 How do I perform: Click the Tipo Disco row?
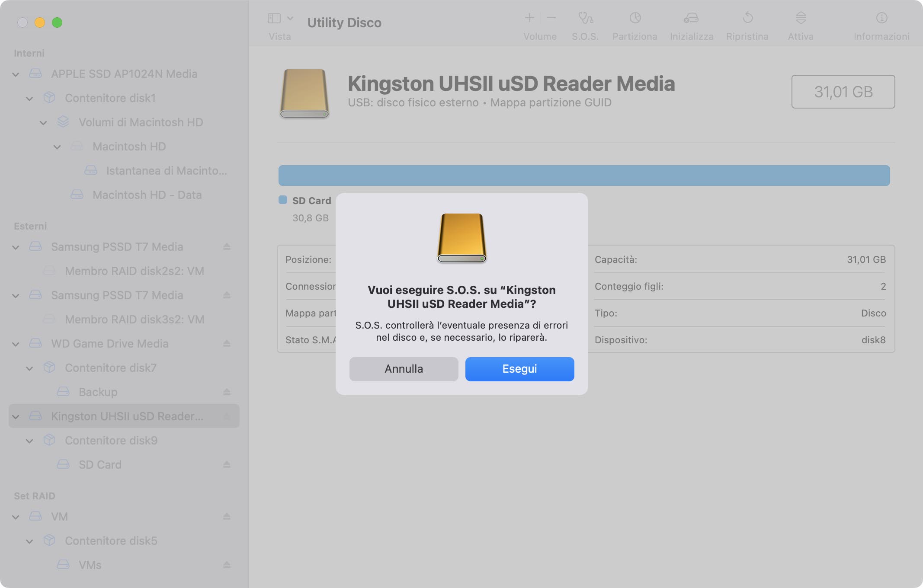(740, 313)
